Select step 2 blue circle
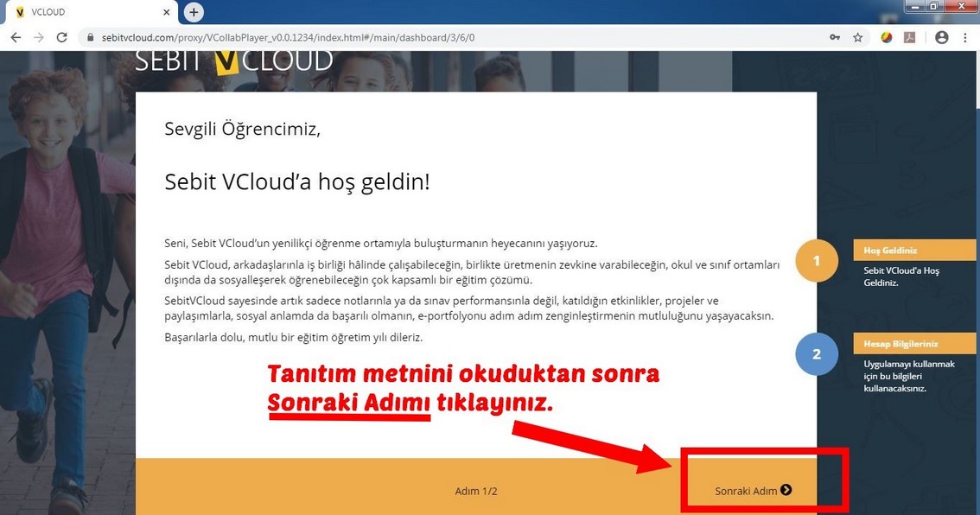 coord(817,354)
